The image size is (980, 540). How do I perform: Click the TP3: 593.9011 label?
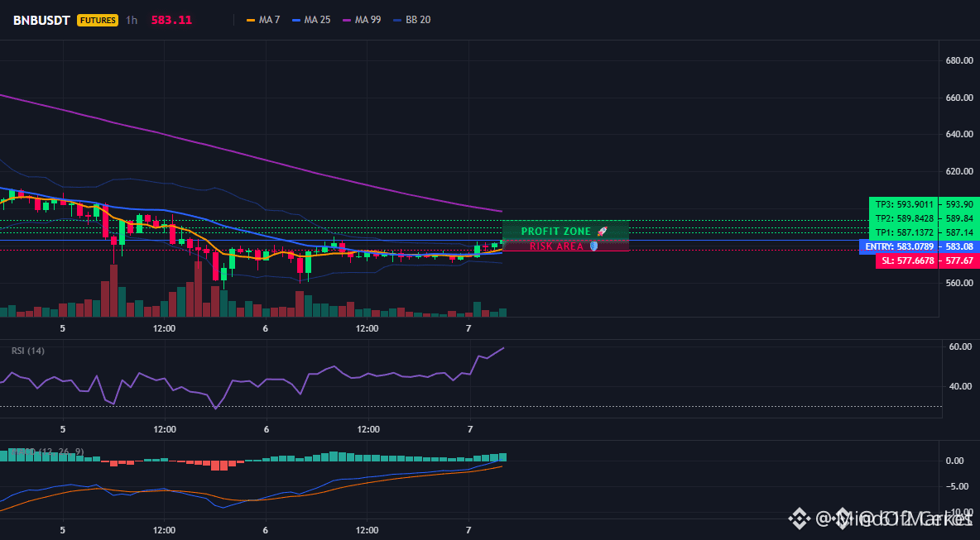[x=905, y=204]
